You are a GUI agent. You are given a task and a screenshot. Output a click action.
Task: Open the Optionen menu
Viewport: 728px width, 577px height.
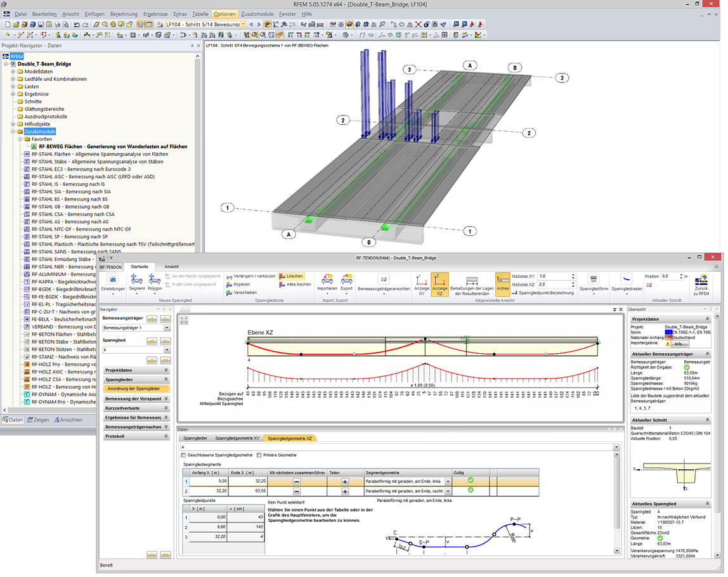point(224,14)
